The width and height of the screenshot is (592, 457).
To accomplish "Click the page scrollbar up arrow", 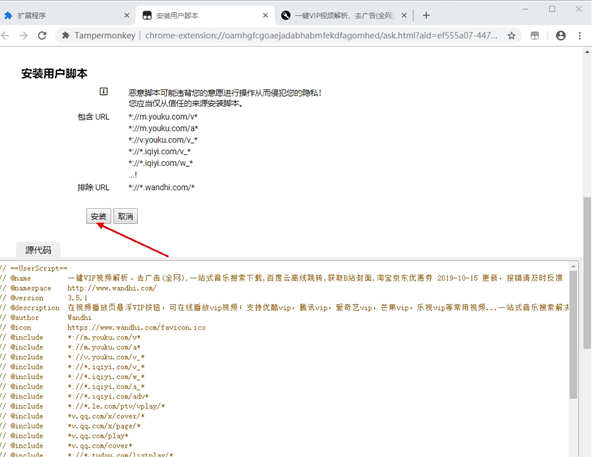I will tap(587, 52).
